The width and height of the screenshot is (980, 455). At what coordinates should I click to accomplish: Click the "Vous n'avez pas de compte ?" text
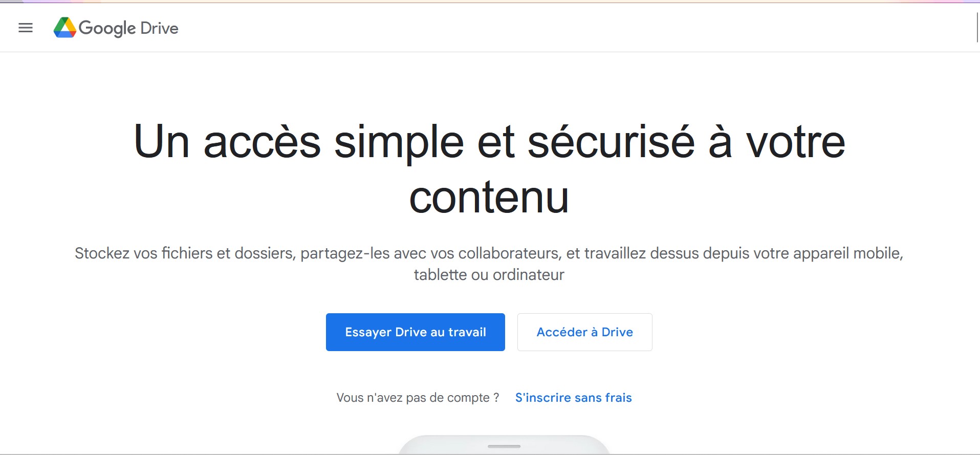click(x=418, y=398)
